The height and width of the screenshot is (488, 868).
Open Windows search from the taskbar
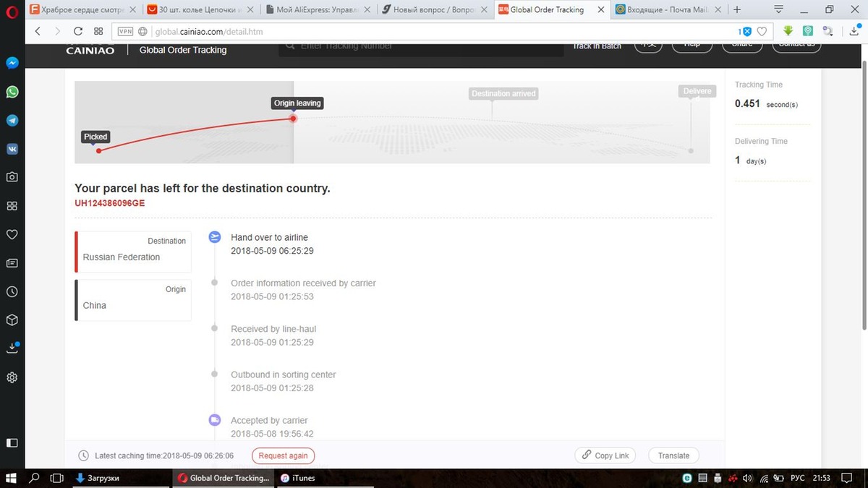pyautogui.click(x=34, y=478)
